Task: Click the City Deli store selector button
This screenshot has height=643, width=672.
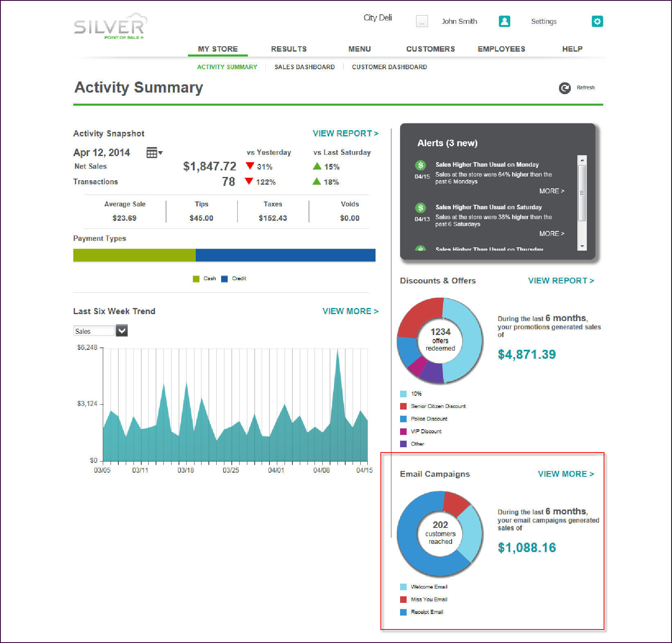Action: click(x=421, y=21)
